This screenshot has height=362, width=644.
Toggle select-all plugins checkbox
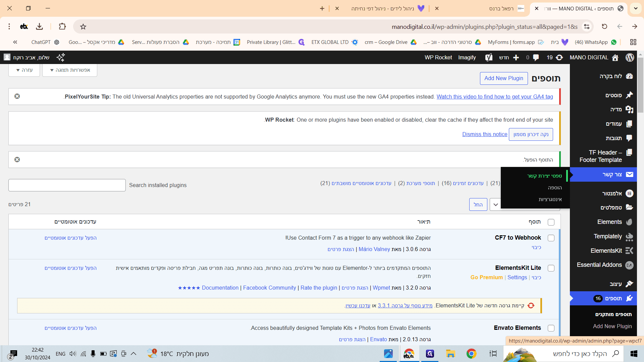tap(551, 222)
